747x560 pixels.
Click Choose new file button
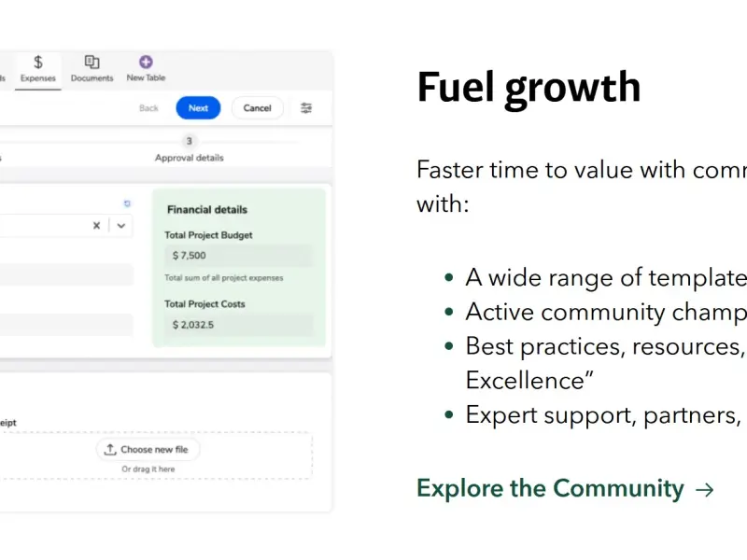tap(148, 450)
